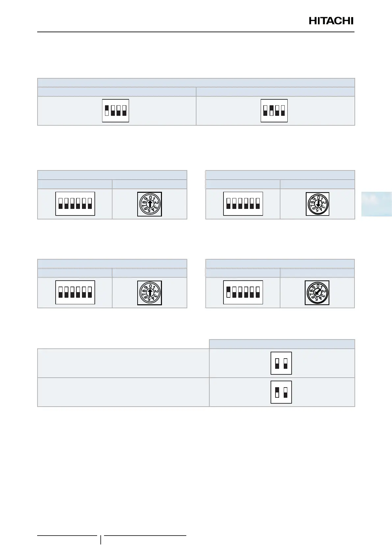Toggle the raised first pin on the four-pin DIP switch
This screenshot has height=554, width=392.
pyautogui.click(x=107, y=111)
